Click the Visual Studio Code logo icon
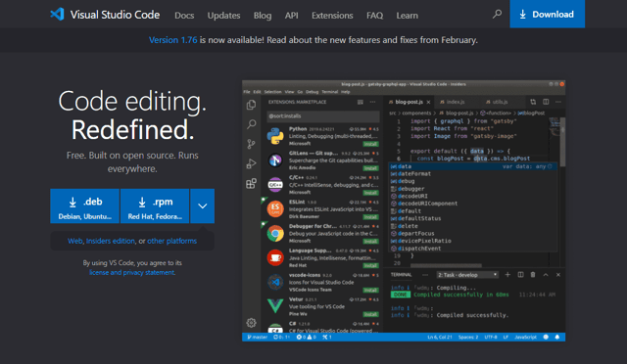The image size is (627, 364). 57,15
